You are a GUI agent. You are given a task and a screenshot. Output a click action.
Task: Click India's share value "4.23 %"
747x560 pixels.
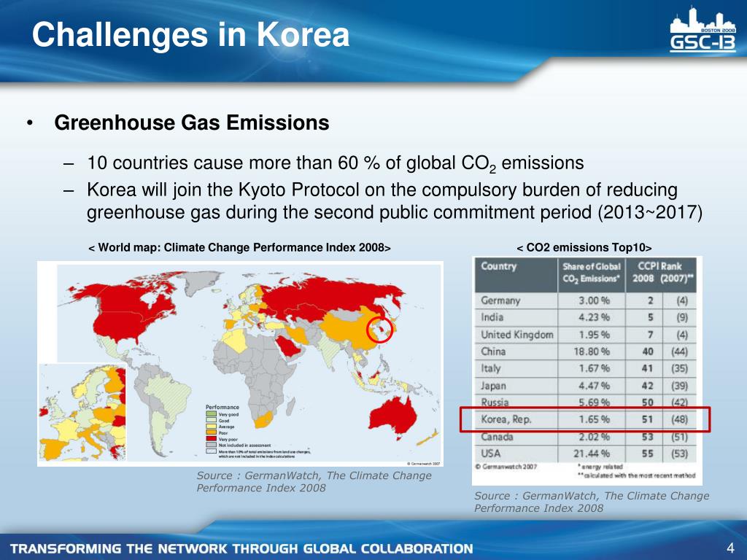coord(594,317)
